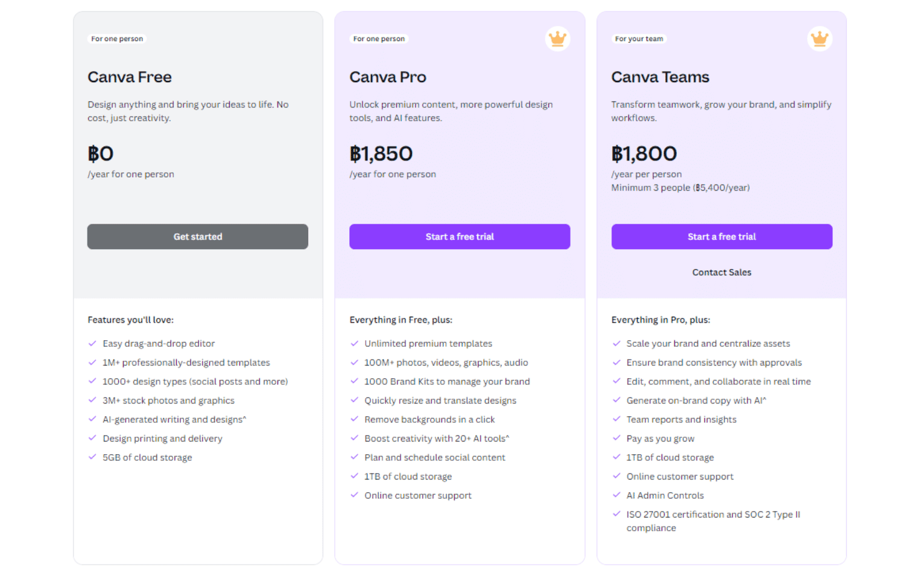Click the checkmark beside "Remove backgrounds in a click"

(354, 419)
